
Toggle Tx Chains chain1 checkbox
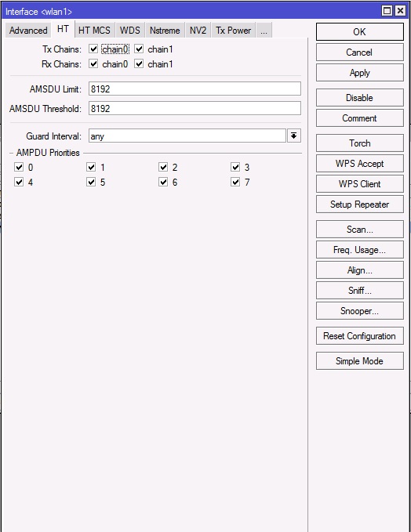[139, 49]
